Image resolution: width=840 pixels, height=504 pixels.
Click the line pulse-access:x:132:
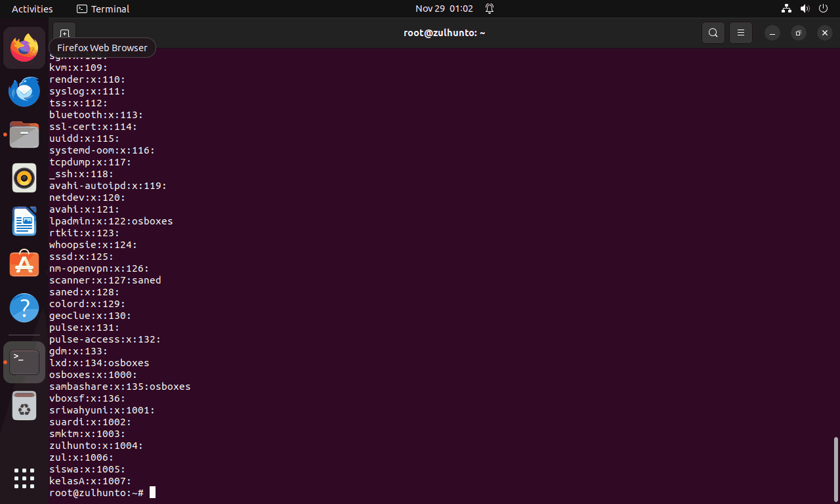tap(105, 339)
